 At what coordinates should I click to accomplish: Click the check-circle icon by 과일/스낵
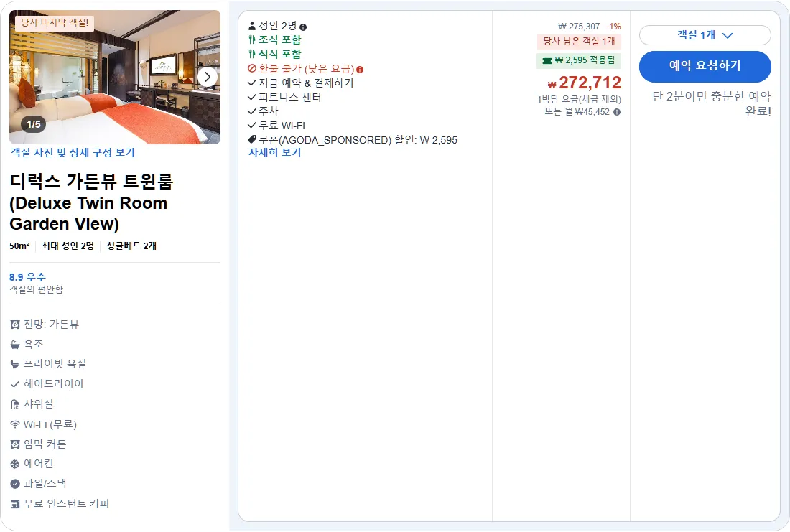point(15,484)
